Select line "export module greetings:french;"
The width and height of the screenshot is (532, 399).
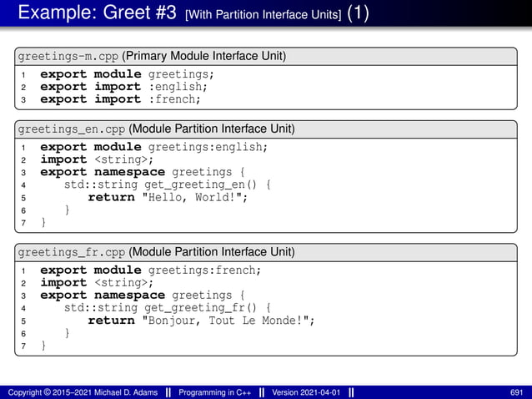tap(151, 270)
